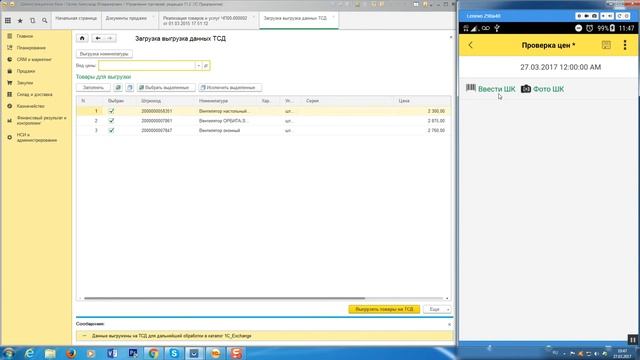
Task: Toggle the Выбран checkbox in row 1
Action: (111, 111)
